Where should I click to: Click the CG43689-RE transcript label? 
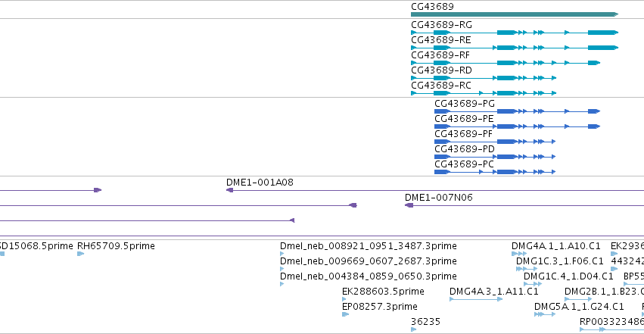[441, 40]
